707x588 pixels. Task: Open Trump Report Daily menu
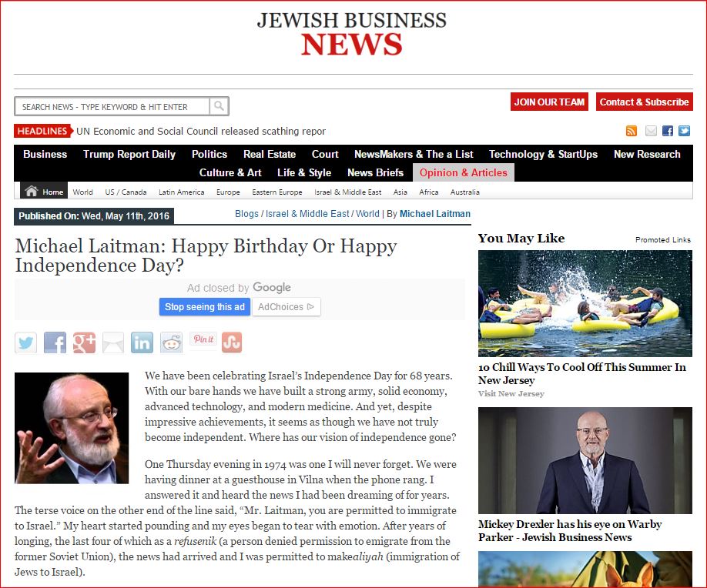click(129, 154)
